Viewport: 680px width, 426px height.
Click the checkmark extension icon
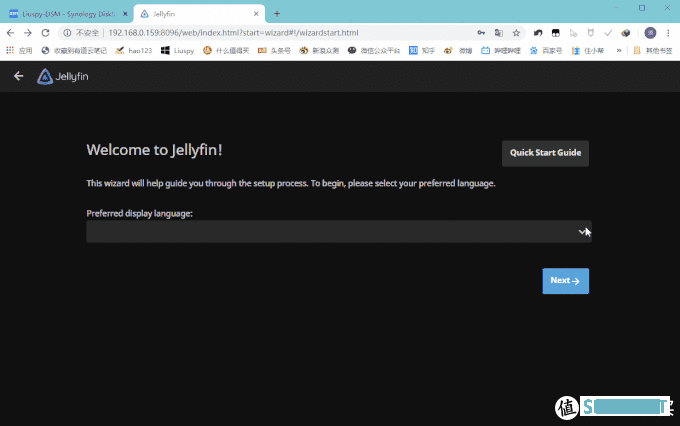(608, 33)
